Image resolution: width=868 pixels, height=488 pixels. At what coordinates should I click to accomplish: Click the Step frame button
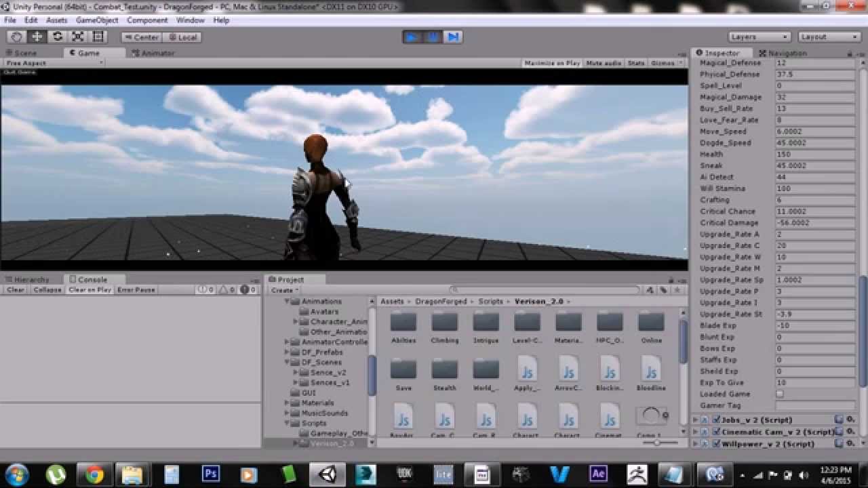tap(453, 37)
